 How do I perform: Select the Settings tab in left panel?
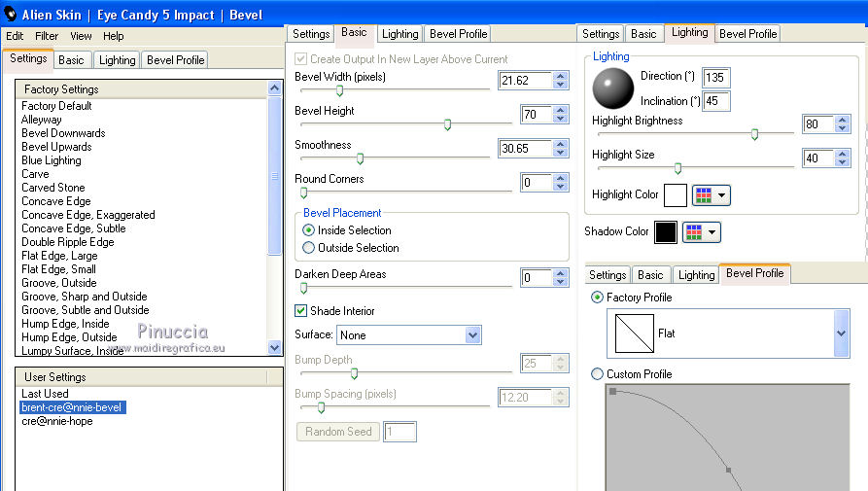28,58
